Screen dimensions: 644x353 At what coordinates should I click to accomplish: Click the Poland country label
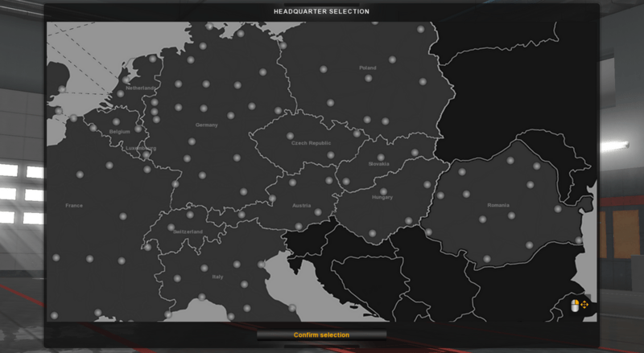(x=368, y=68)
